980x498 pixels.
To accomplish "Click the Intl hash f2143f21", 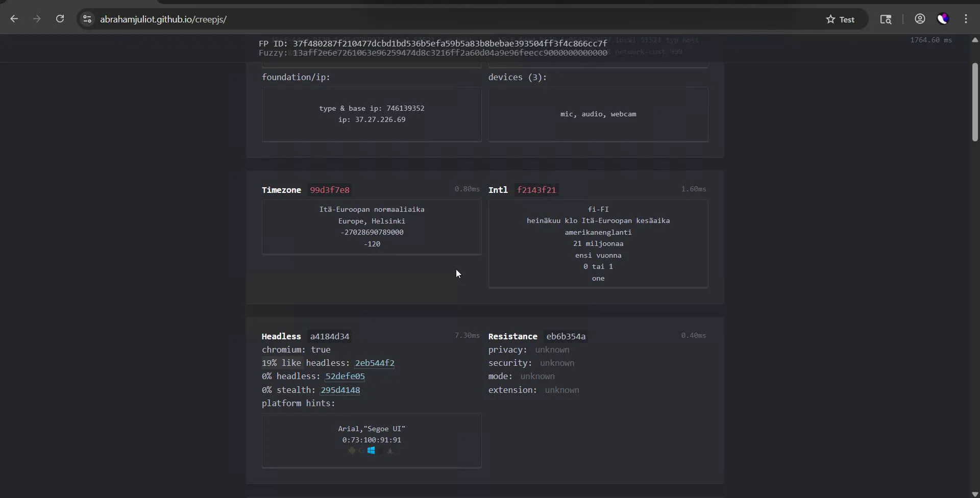I will (536, 190).
